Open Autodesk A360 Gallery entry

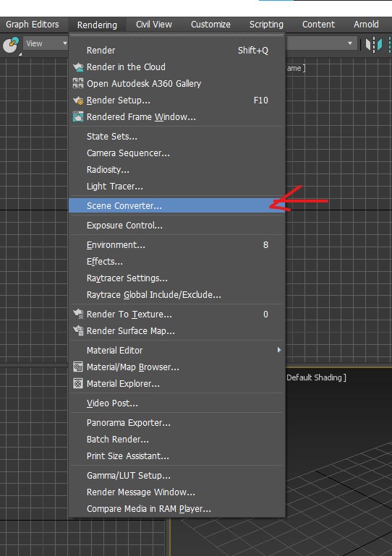click(177, 84)
